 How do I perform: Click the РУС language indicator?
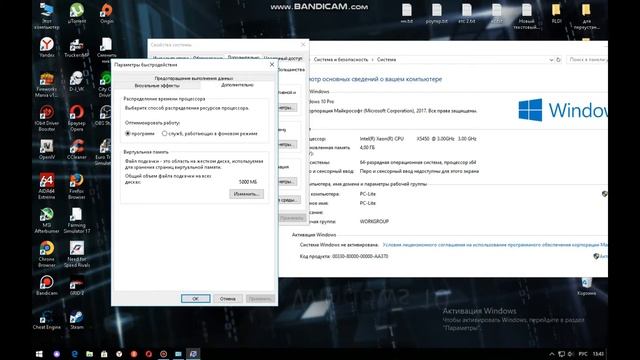[x=583, y=354]
